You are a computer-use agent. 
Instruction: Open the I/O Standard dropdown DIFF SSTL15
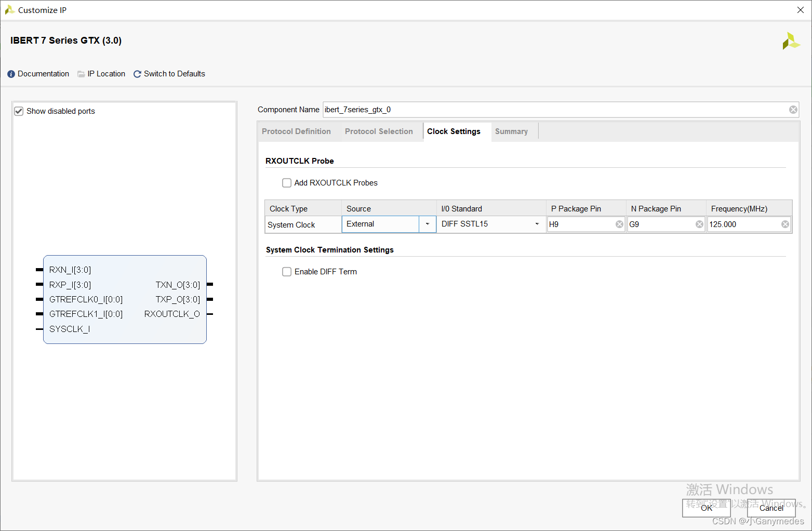tap(491, 224)
